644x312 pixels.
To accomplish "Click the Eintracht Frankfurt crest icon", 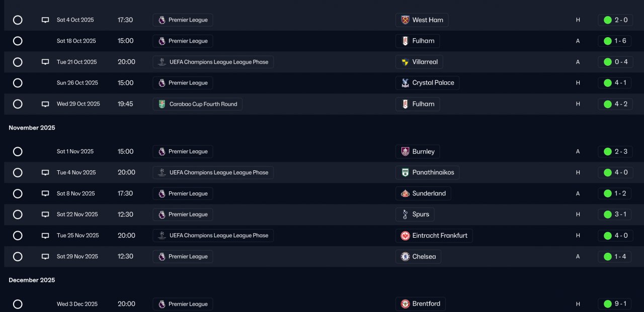I will (x=405, y=236).
